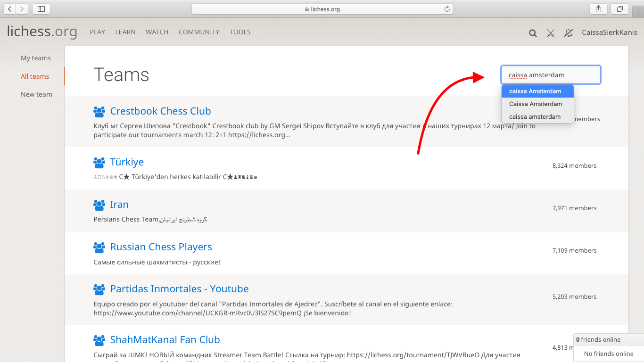The image size is (644, 362).
Task: Expand the friends online box
Action: pyautogui.click(x=609, y=339)
